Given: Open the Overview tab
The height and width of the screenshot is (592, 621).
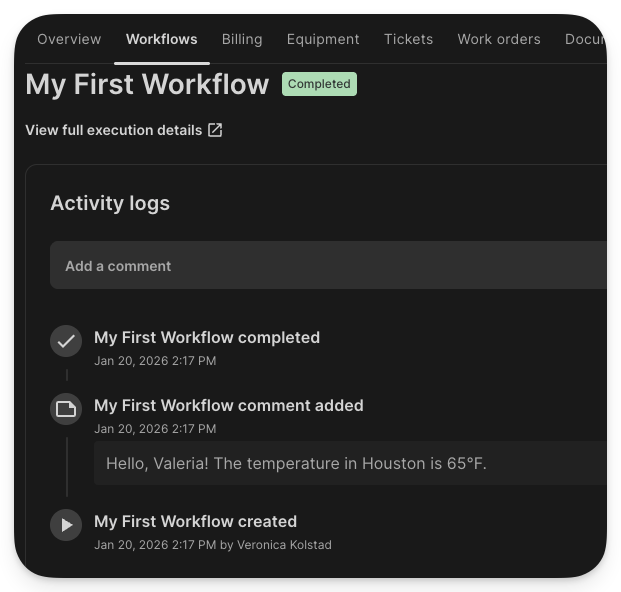Looking at the screenshot, I should tap(69, 39).
